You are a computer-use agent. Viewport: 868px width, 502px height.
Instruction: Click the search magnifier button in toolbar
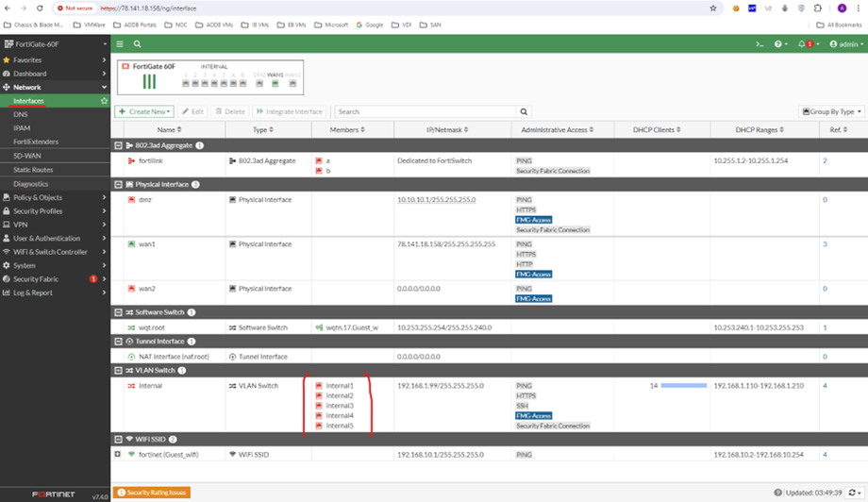coord(524,111)
